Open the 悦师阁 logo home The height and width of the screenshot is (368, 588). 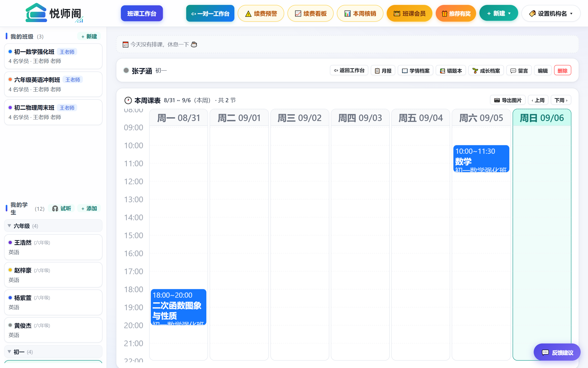click(54, 13)
